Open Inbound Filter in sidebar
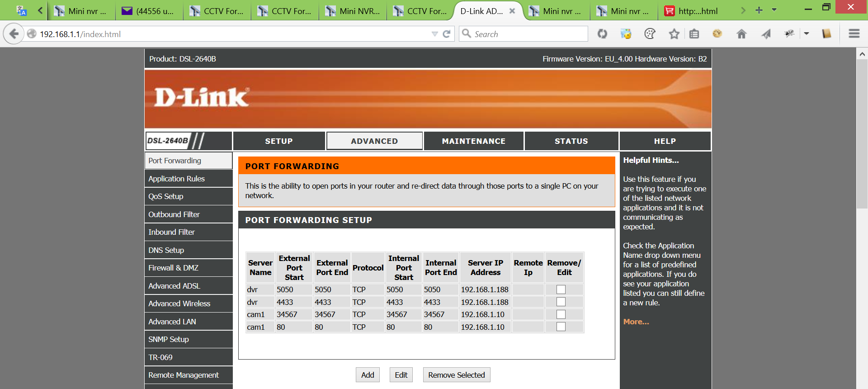 [x=189, y=232]
